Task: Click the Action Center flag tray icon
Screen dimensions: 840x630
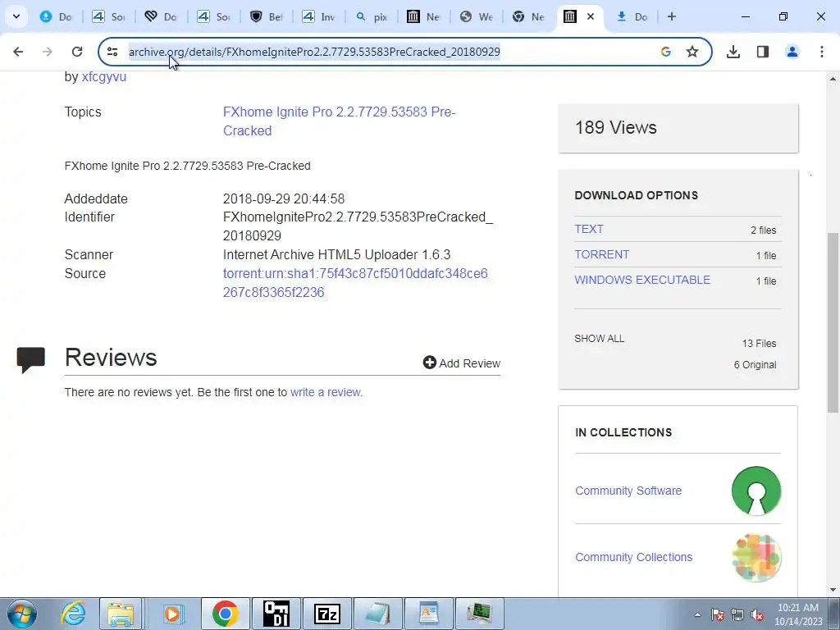Action: coord(718,614)
